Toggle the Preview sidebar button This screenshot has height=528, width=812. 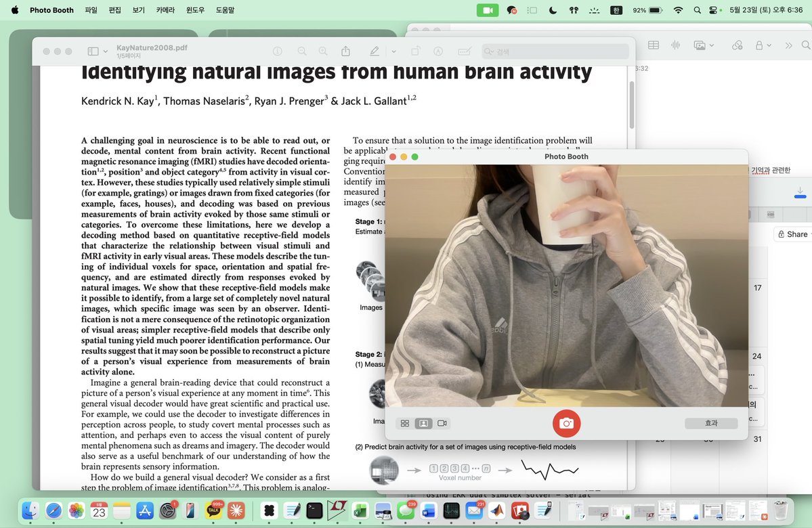93,51
